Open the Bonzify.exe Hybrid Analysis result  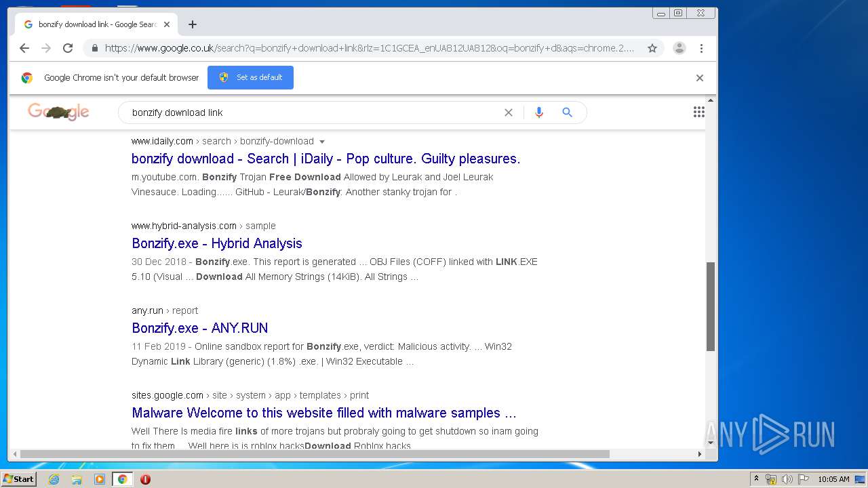217,243
